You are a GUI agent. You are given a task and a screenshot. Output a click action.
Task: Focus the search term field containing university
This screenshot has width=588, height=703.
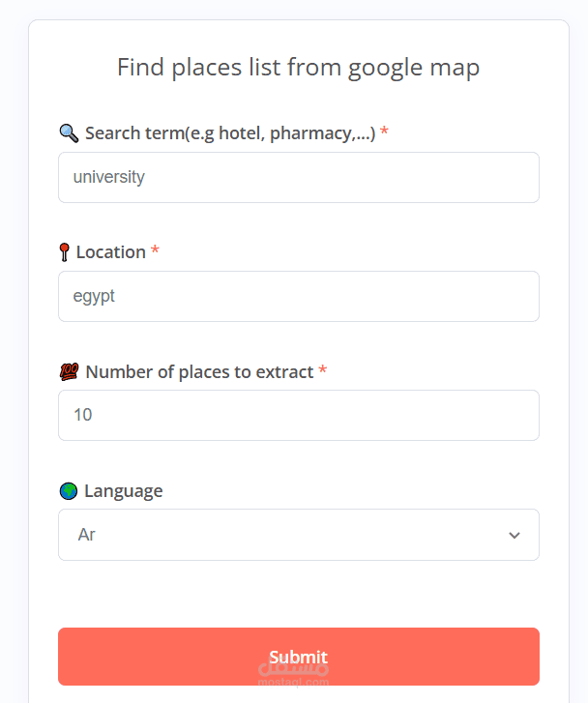pos(299,178)
